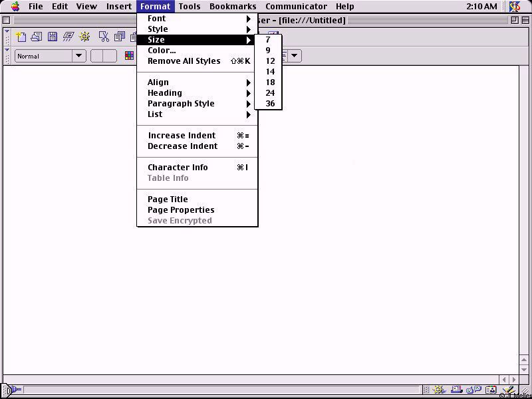Screen dimensions: 532x399
Task: Collapse the top toolbar using its handle
Action: (7, 36)
